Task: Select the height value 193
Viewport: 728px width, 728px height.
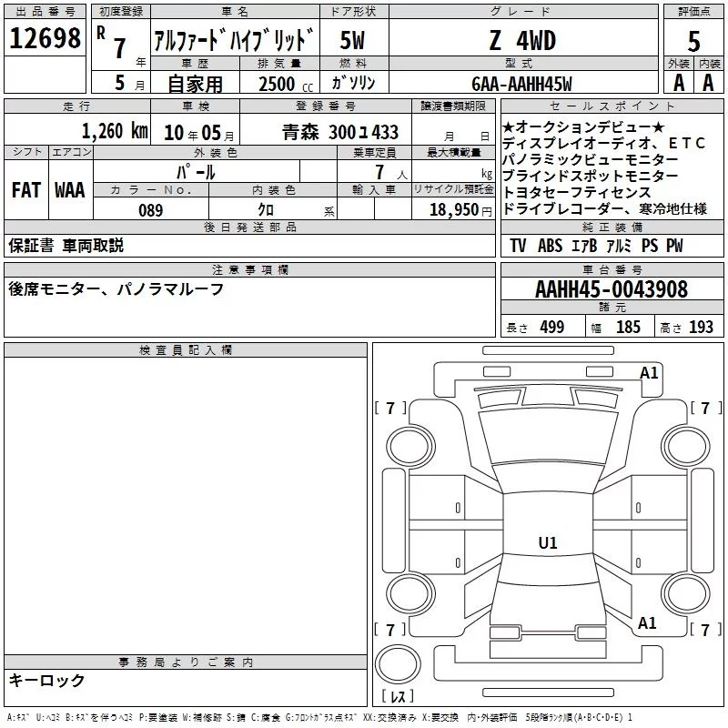Action: pos(701,327)
